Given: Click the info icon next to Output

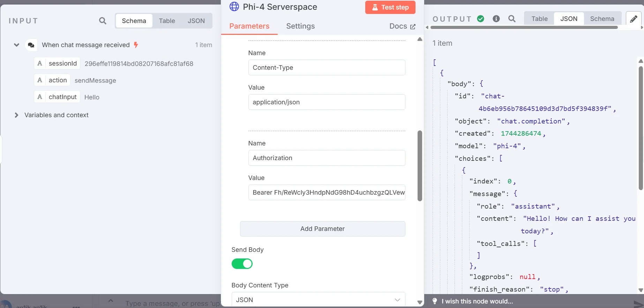Looking at the screenshot, I should (x=496, y=19).
